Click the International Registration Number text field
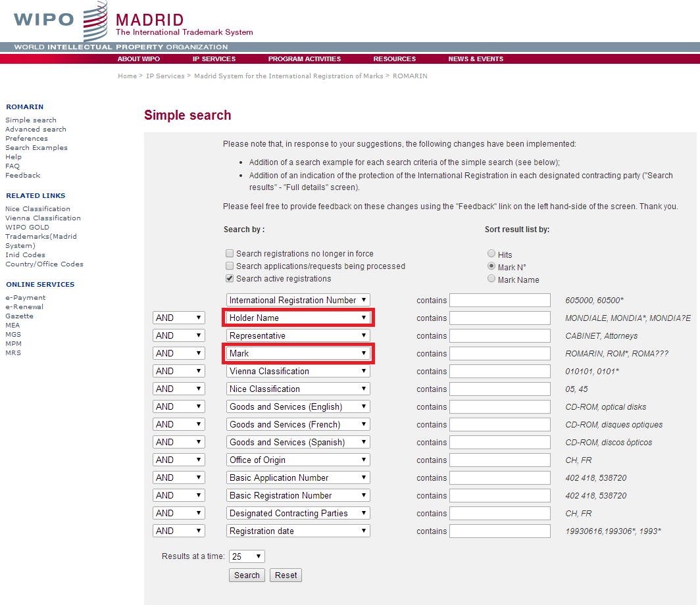The width and height of the screenshot is (700, 609). 500,300
